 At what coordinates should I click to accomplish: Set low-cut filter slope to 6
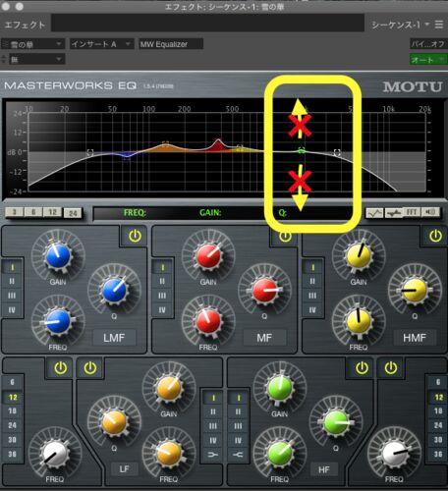(12, 382)
